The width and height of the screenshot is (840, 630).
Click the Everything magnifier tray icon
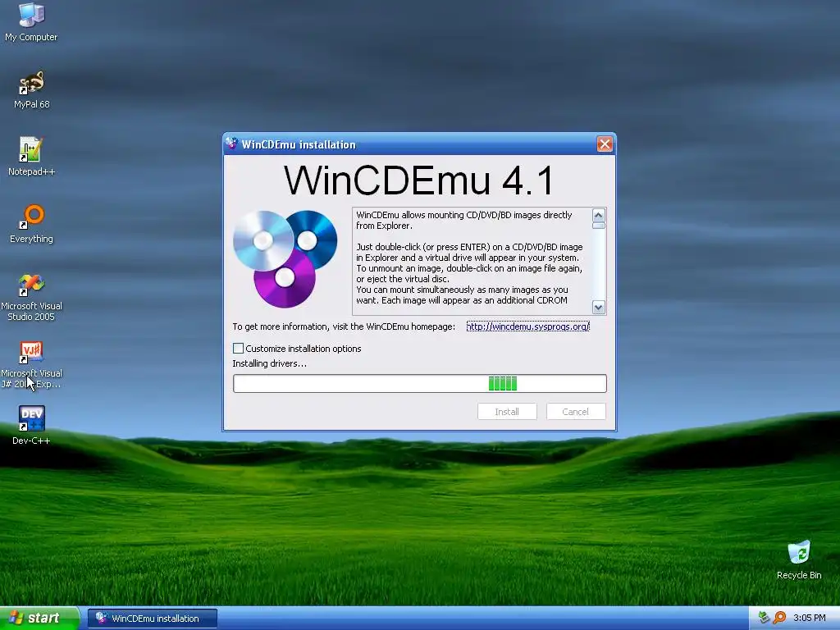(779, 618)
